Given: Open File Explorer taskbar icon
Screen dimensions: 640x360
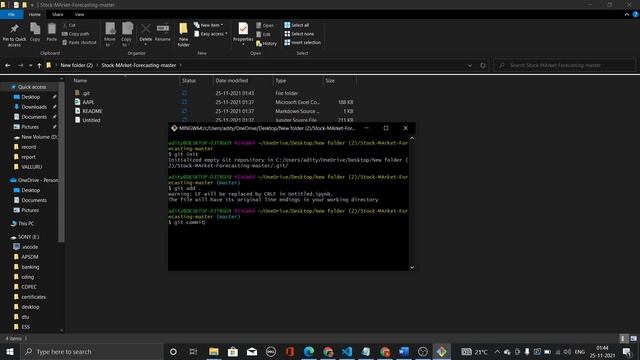Looking at the screenshot, I should click(213, 351).
